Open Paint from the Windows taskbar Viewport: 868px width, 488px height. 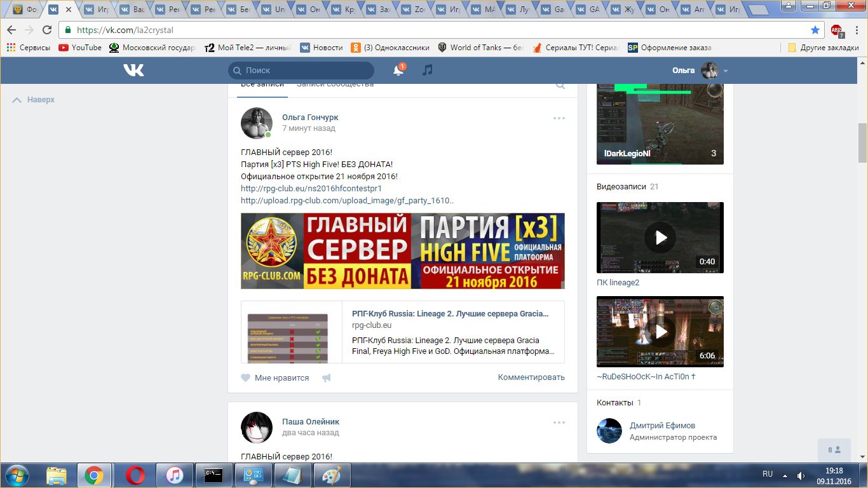pyautogui.click(x=331, y=475)
